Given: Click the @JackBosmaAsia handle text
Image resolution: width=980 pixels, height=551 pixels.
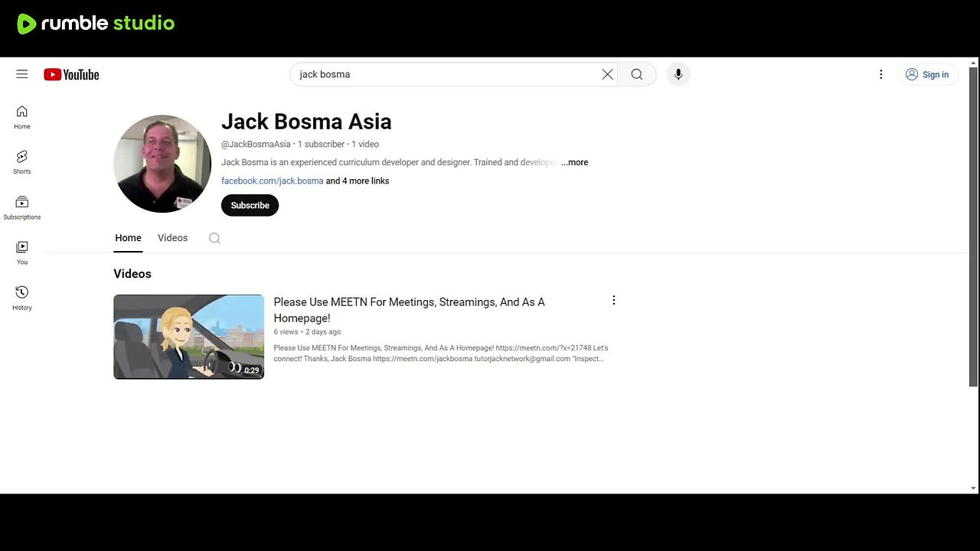Looking at the screenshot, I should pyautogui.click(x=256, y=144).
